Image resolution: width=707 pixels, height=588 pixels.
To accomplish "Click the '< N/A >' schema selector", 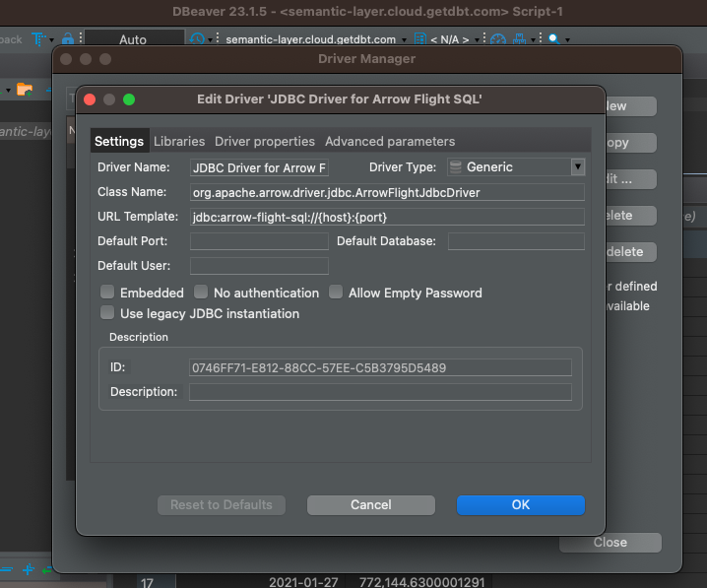I will coord(450,39).
